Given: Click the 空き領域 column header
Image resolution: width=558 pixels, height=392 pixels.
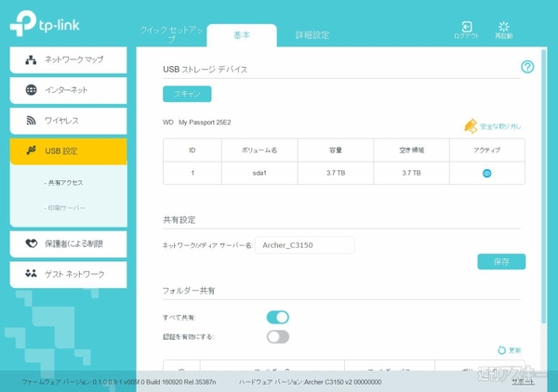Looking at the screenshot, I should pyautogui.click(x=411, y=150).
